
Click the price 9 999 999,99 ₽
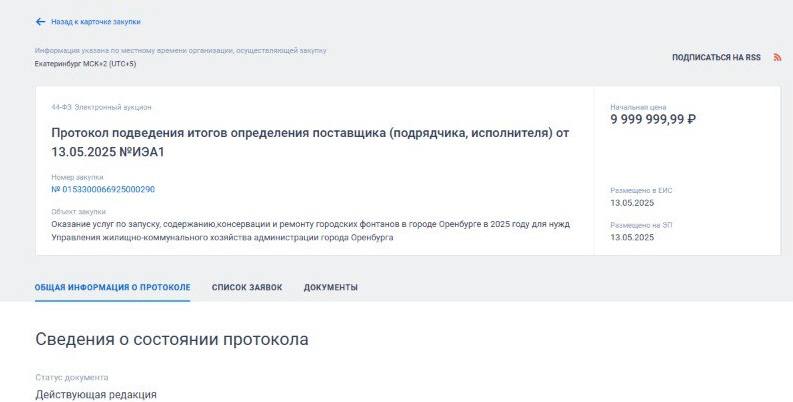(x=653, y=119)
